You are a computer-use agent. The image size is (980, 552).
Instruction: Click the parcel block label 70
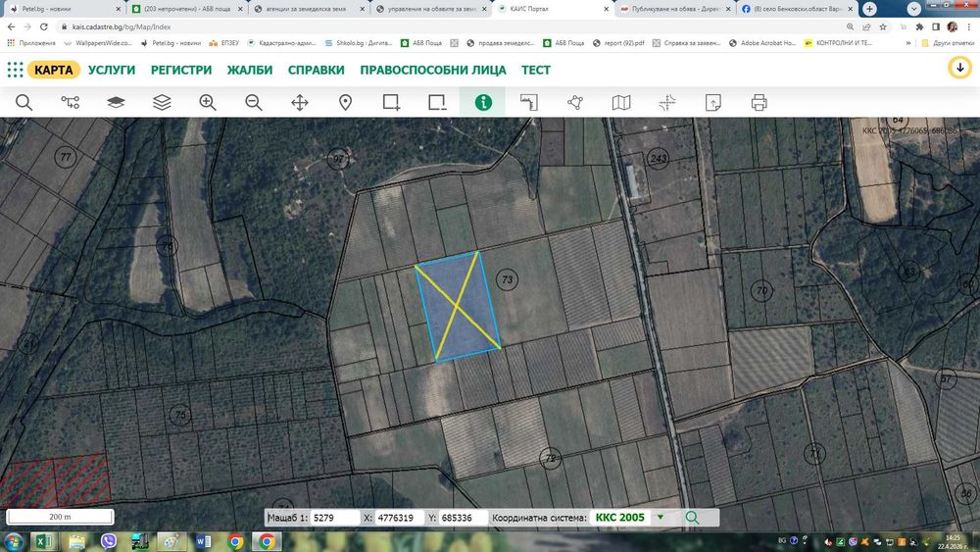[x=761, y=290]
